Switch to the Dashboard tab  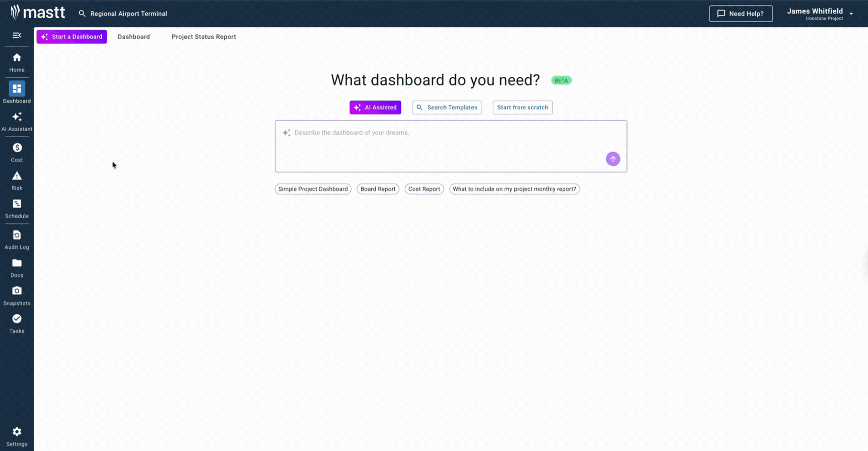[134, 37]
